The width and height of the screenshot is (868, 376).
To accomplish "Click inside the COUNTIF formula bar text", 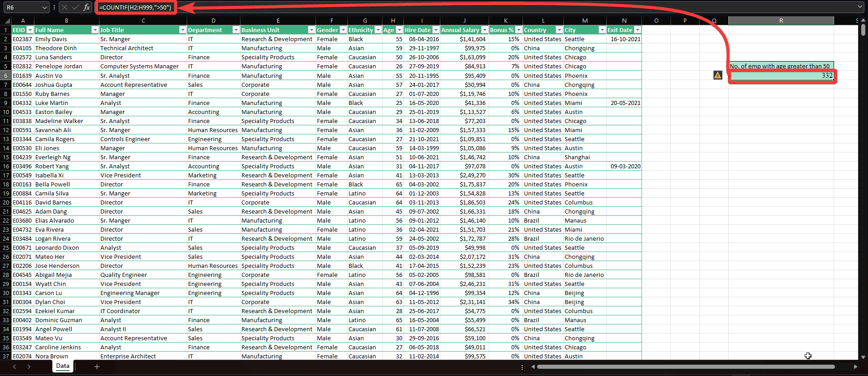I will (x=135, y=7).
